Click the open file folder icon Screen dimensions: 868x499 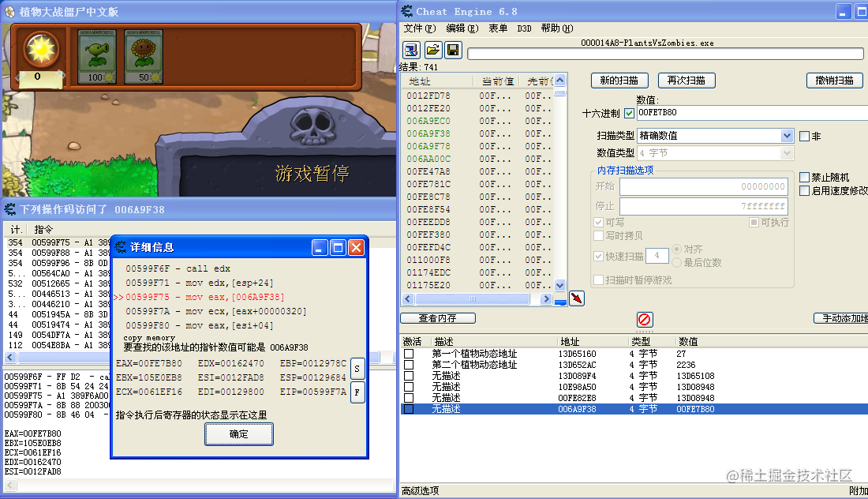pyautogui.click(x=433, y=51)
